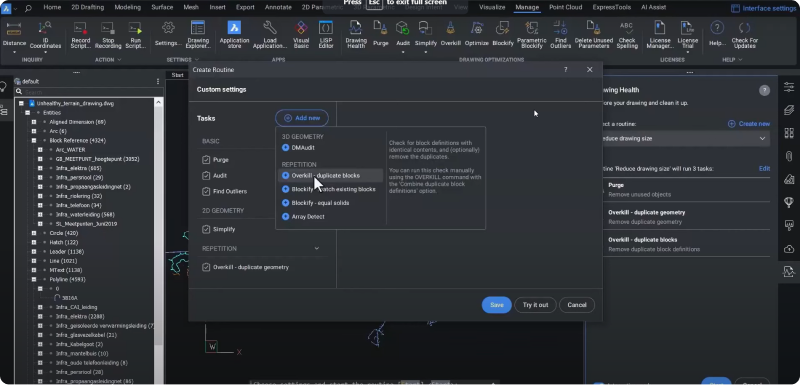Click the Optimize ribbon icon
Screen dimensions: 800x385
pos(477,34)
